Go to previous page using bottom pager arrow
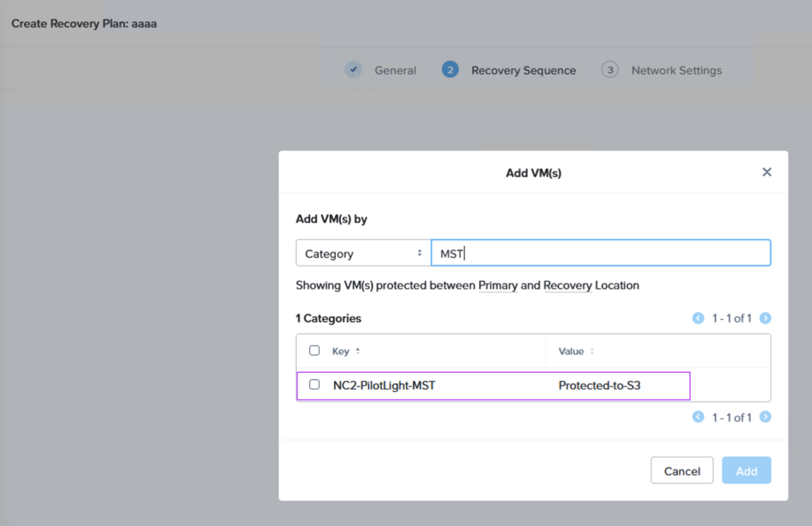Screen dimensions: 812x526 pyautogui.click(x=698, y=417)
